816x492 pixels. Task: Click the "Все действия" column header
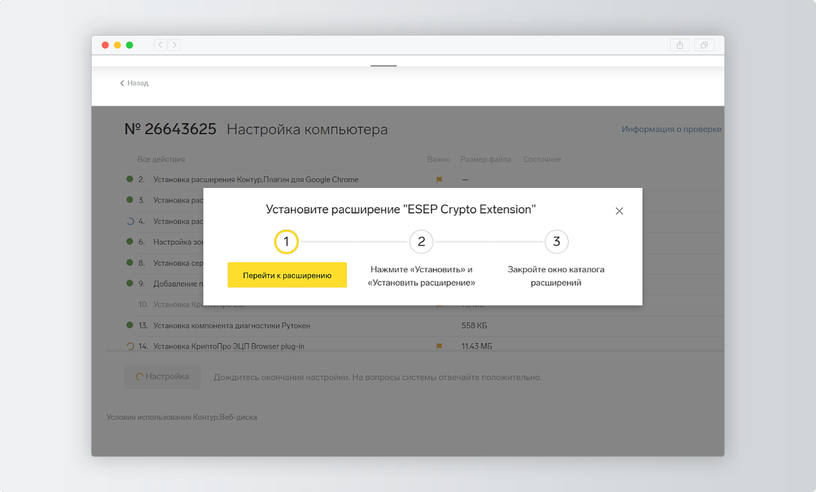(161, 159)
